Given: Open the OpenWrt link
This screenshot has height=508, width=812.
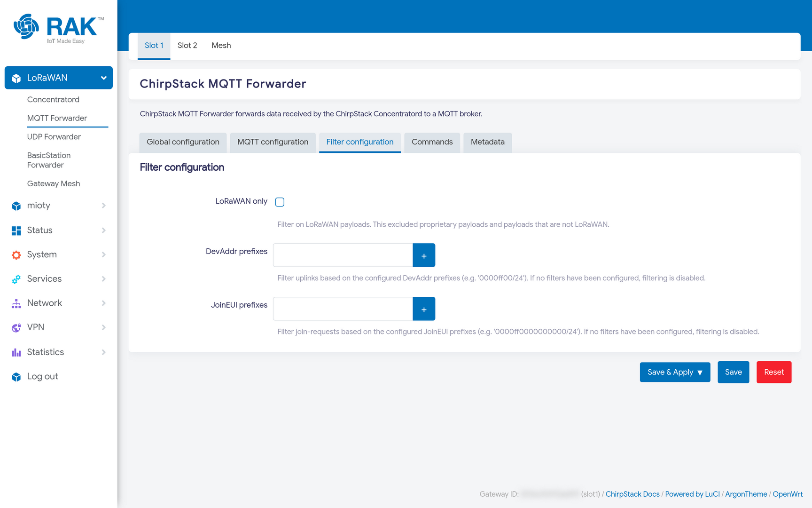Looking at the screenshot, I should point(788,494).
